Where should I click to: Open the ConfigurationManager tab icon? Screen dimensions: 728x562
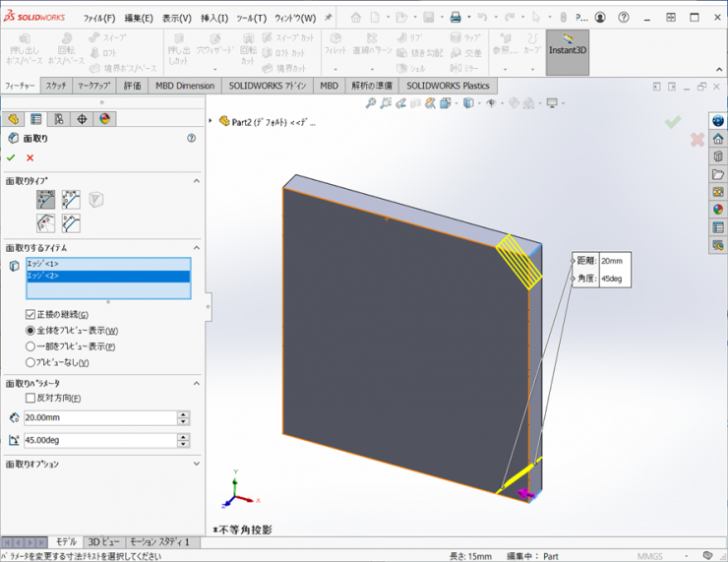click(x=59, y=119)
